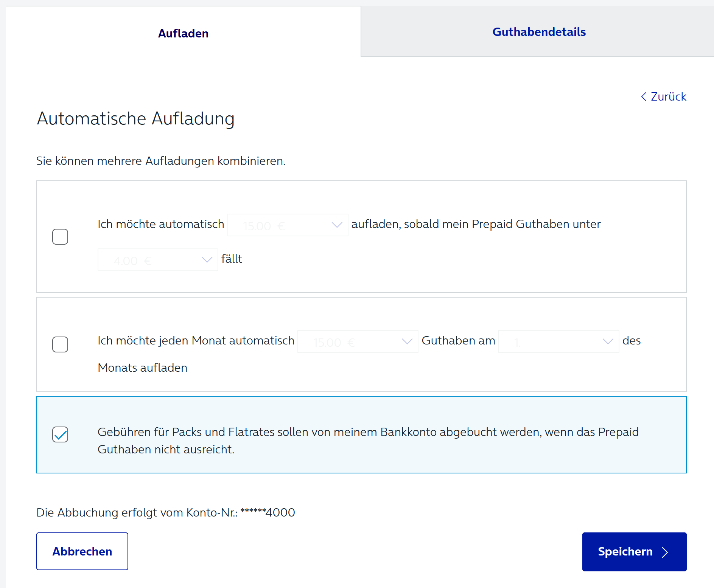Click the 'Gebühren für Packs und Flatrates' label text
714x588 pixels.
(x=367, y=432)
